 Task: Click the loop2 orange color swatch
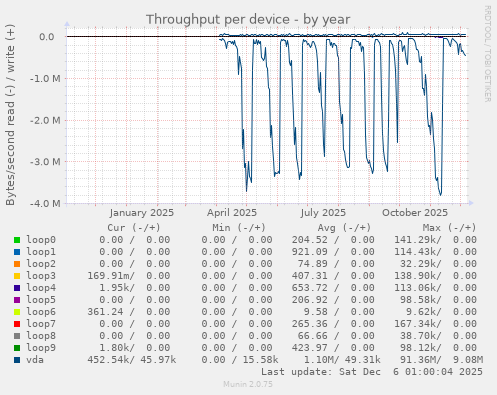point(17,264)
